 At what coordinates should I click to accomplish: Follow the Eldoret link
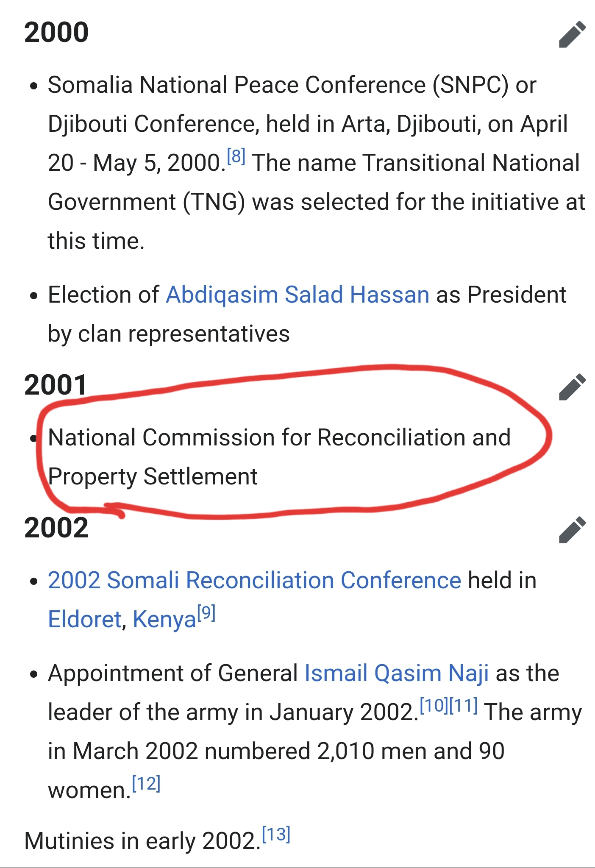pyautogui.click(x=85, y=619)
